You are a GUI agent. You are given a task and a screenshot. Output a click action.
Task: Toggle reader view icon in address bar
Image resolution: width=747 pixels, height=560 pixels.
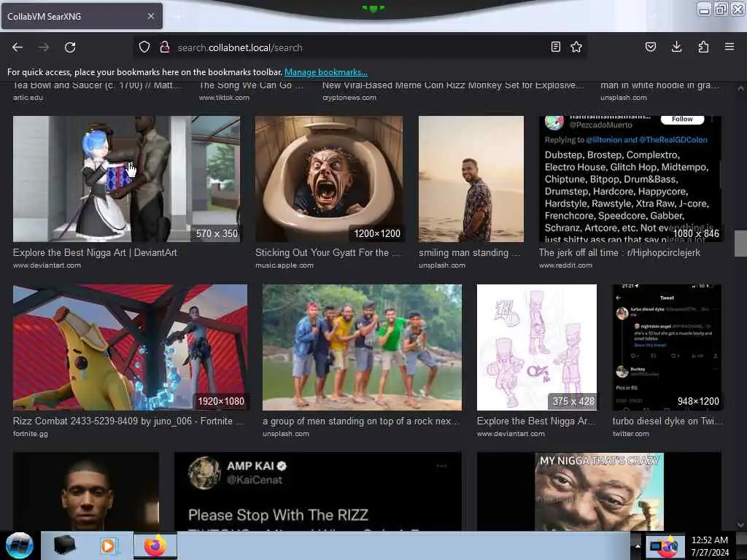555,47
